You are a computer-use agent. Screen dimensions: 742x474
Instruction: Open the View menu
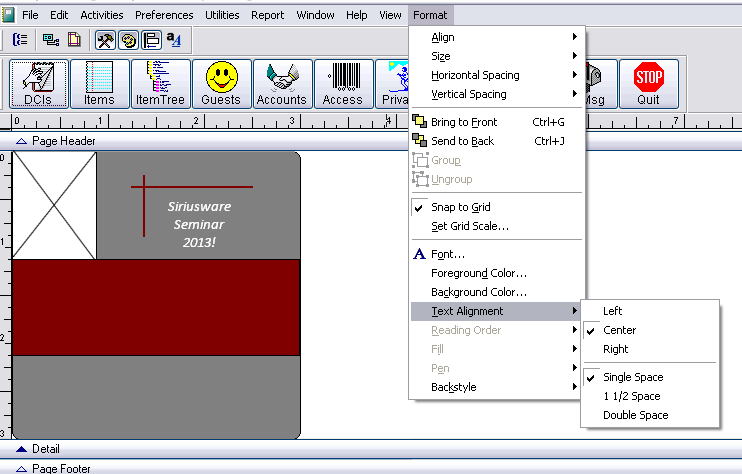(390, 15)
